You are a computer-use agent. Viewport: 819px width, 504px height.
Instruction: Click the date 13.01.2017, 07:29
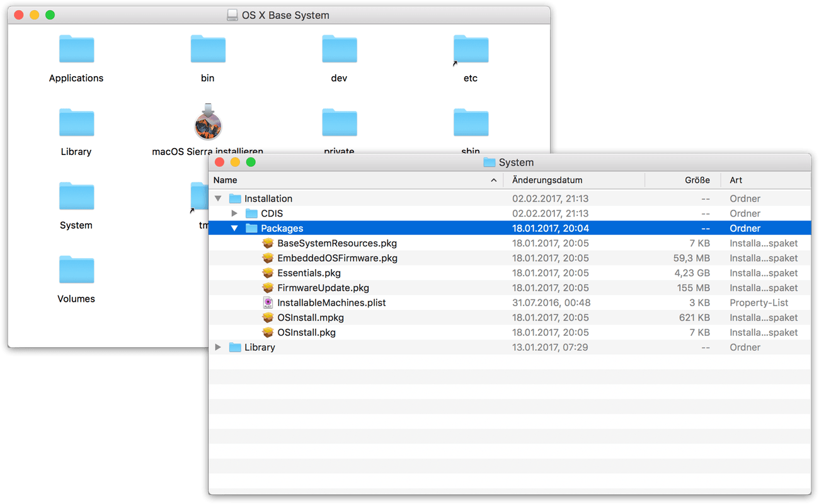point(550,347)
